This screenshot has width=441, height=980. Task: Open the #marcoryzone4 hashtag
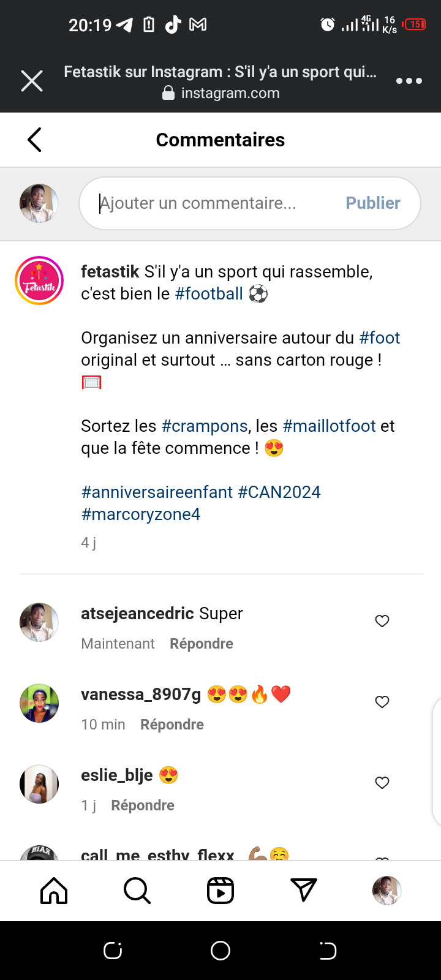tap(141, 514)
